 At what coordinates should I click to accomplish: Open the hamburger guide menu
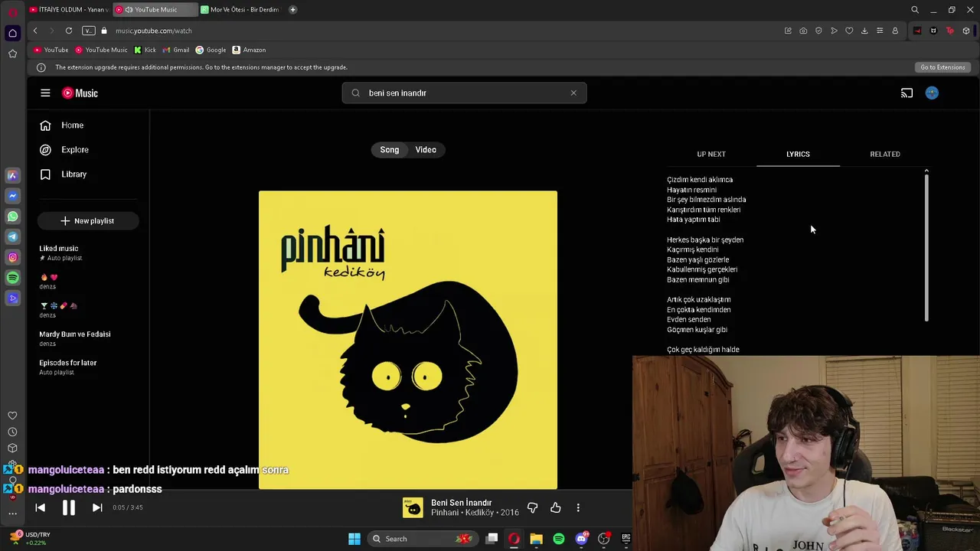(x=45, y=93)
